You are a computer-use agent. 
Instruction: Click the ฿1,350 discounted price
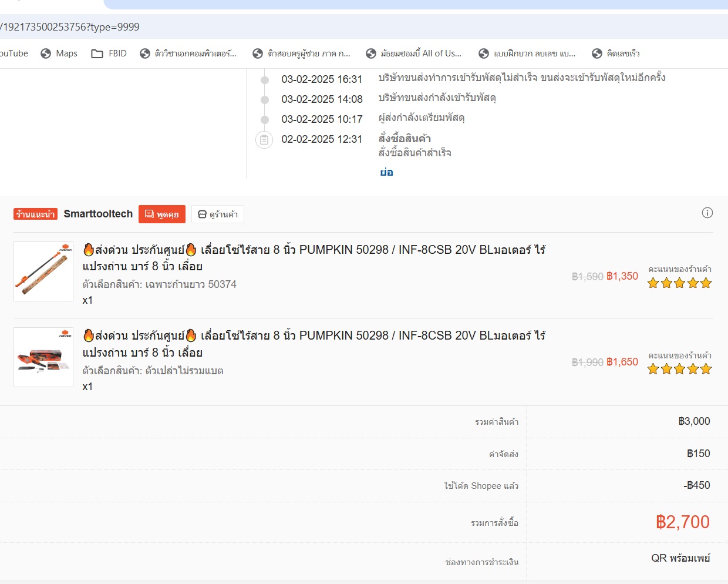coord(622,276)
